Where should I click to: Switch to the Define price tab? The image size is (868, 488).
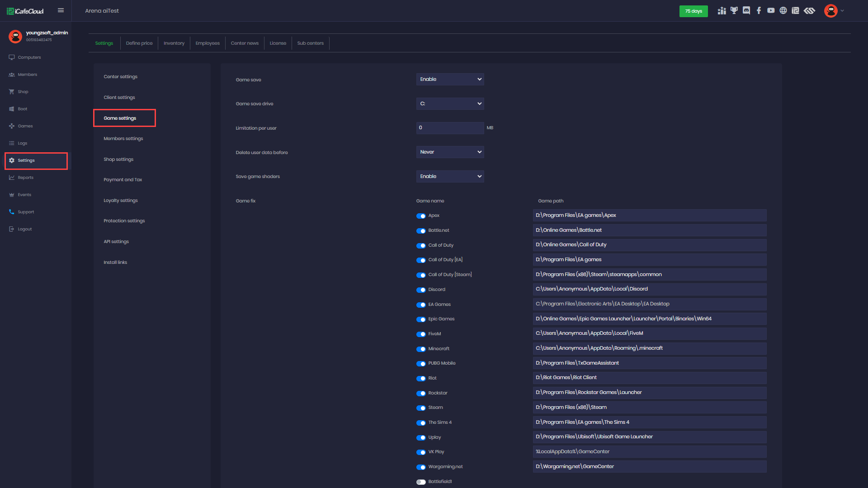tap(139, 43)
